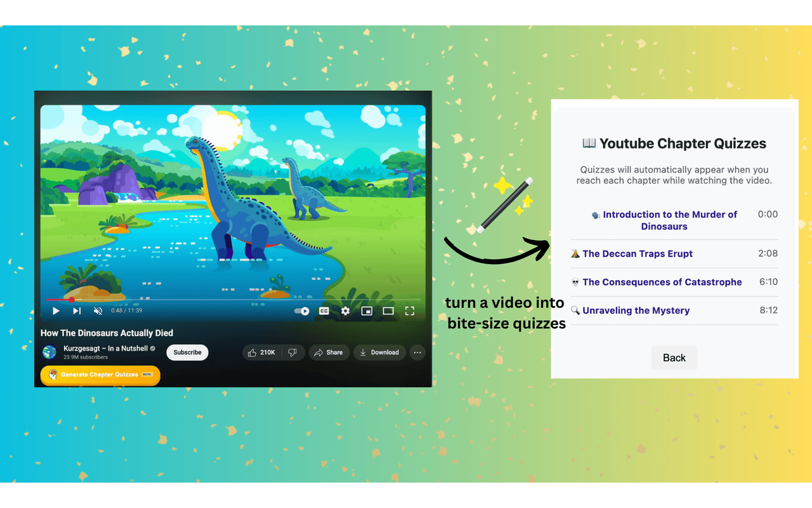
Task: Enable closed captions with the CC icon
Action: [x=324, y=311]
